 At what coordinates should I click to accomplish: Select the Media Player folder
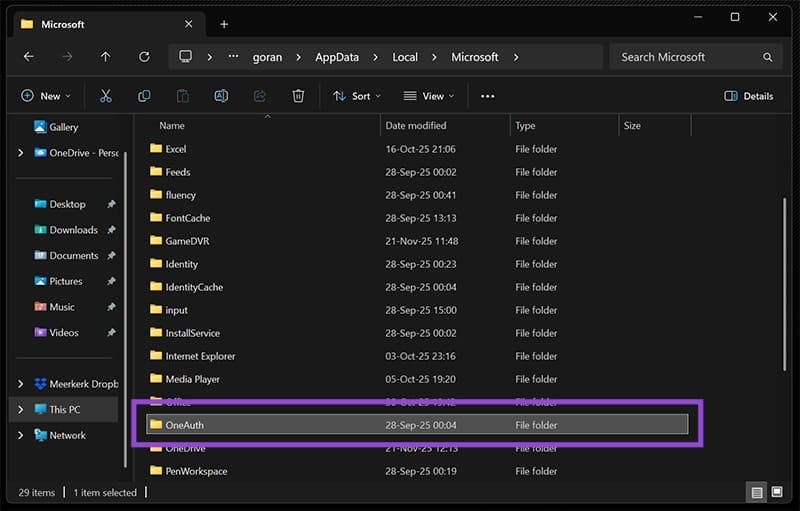click(417, 379)
